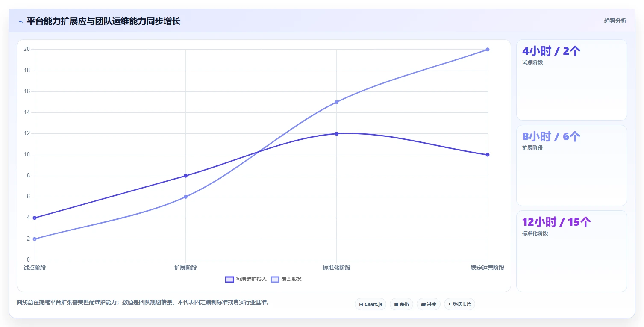Click the 数据卡片 pill button
The height and width of the screenshot is (327, 644).
(x=459, y=304)
